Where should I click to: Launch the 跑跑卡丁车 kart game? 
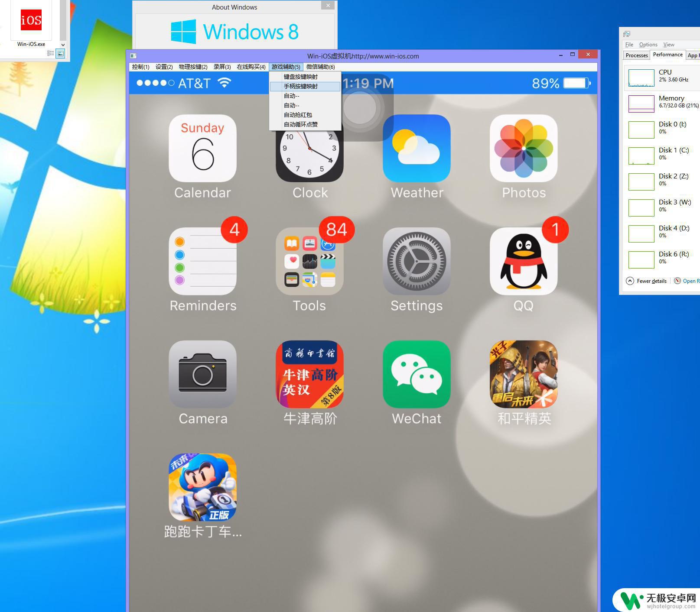[x=202, y=487]
